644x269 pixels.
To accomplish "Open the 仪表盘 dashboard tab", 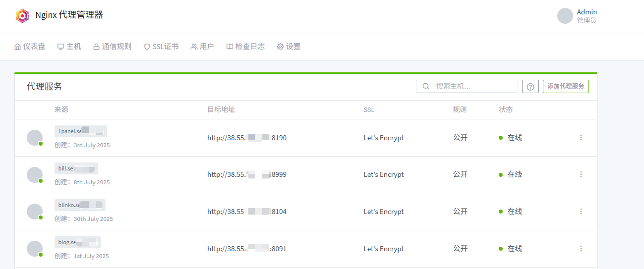I will [30, 47].
